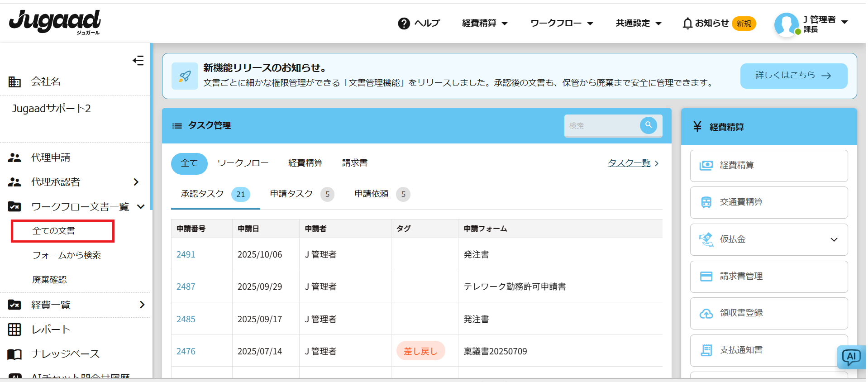Open the タスク一覧 link

point(629,163)
